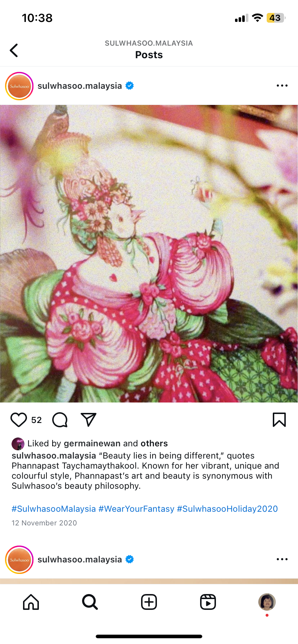Open Search tab with magnifying glass icon
Viewport: 298px width, 644px height.
[x=90, y=602]
